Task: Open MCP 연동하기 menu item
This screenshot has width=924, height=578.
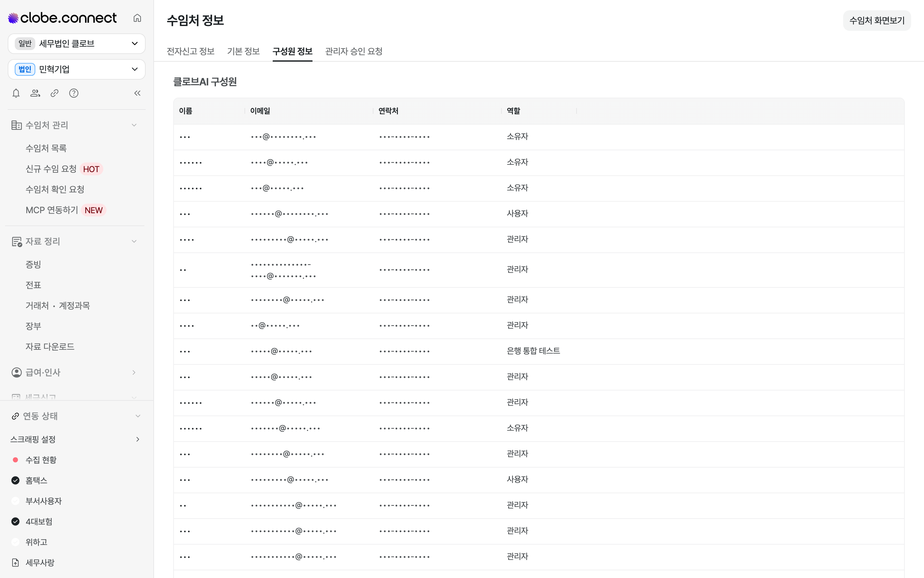Action: 52,210
